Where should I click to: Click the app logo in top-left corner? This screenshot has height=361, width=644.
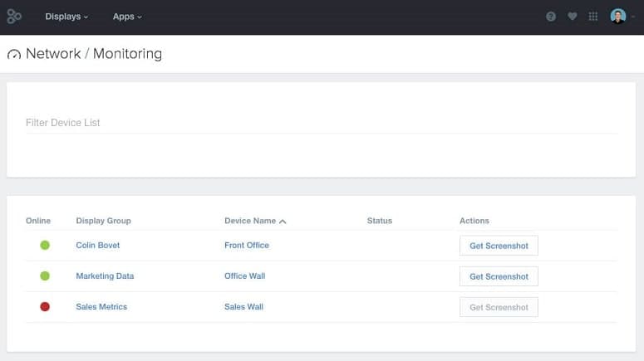(x=14, y=17)
